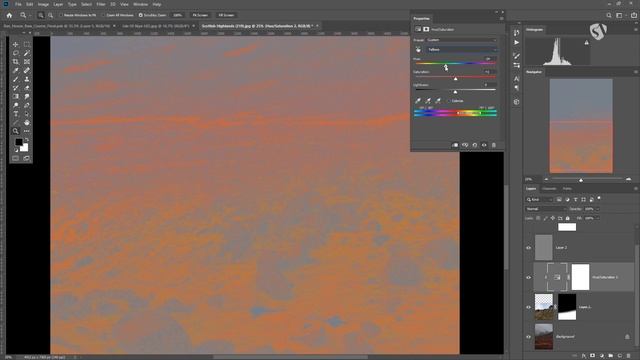
Task: Toggle Scrubby Zoom checkbox
Action: pos(140,15)
